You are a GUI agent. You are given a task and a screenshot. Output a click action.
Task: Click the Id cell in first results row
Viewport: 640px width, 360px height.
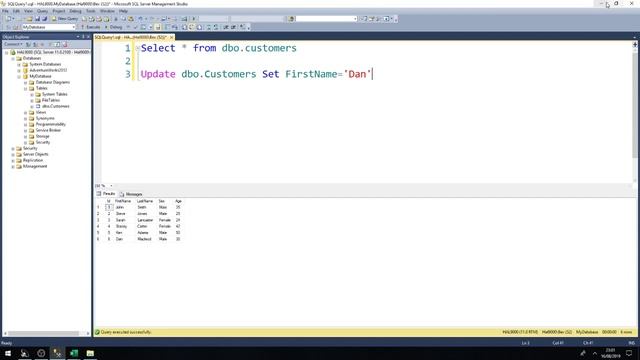[x=109, y=207]
